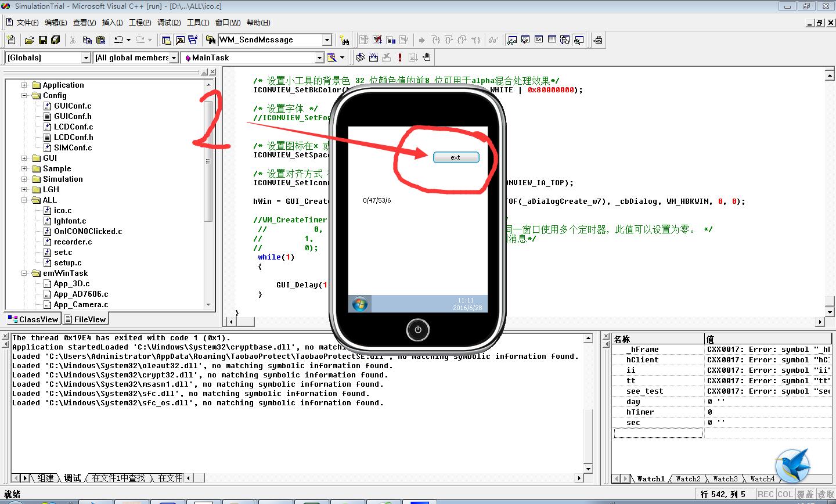Switch to the 组建 output tab
Viewport: 836px width, 504px height.
(x=46, y=478)
